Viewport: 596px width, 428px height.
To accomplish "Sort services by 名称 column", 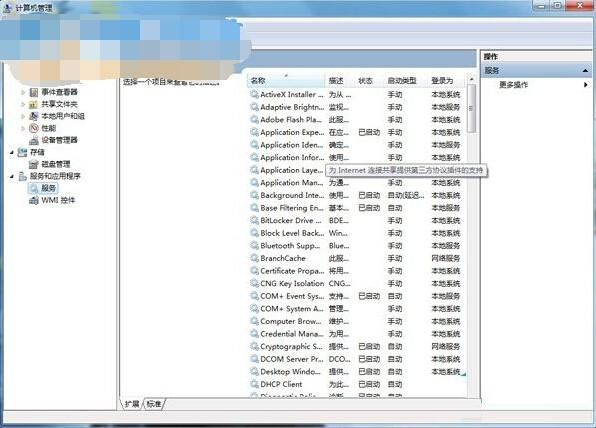I will click(287, 81).
